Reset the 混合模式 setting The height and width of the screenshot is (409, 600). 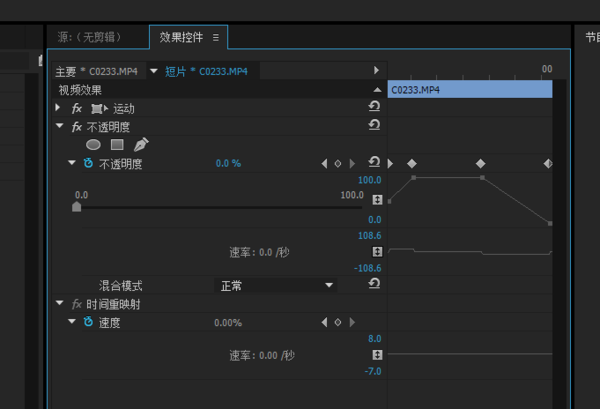pos(374,285)
